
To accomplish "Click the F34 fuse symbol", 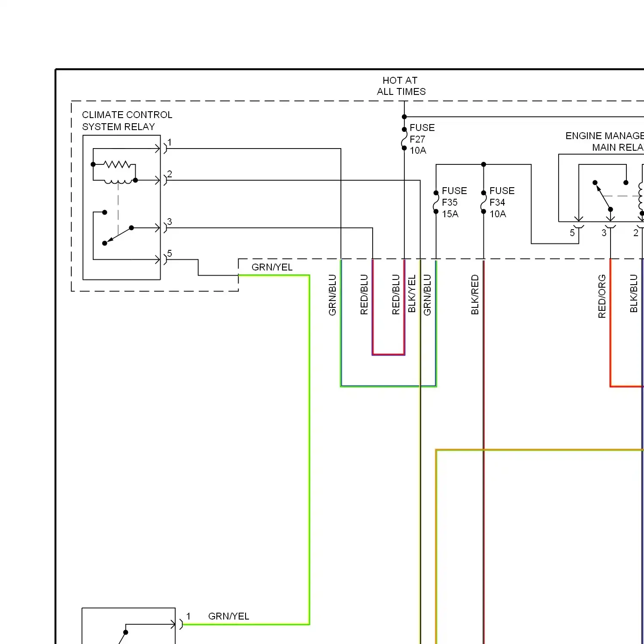I will click(483, 202).
